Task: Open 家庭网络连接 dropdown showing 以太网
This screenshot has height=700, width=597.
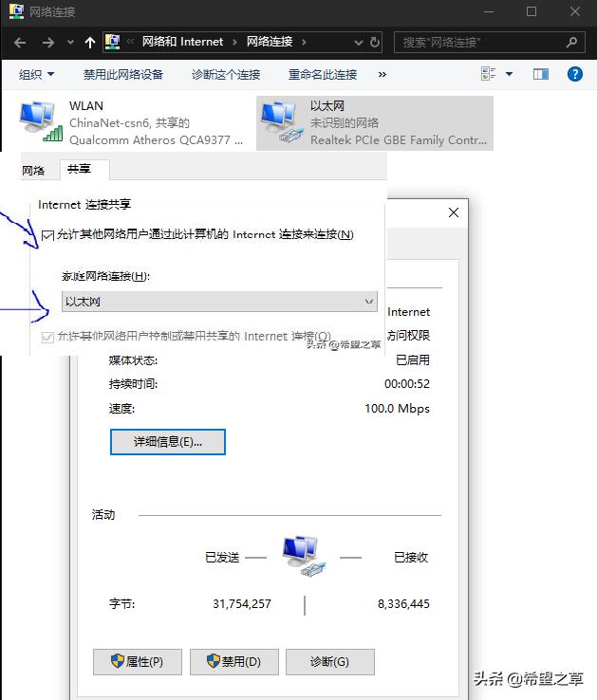Action: (x=219, y=302)
